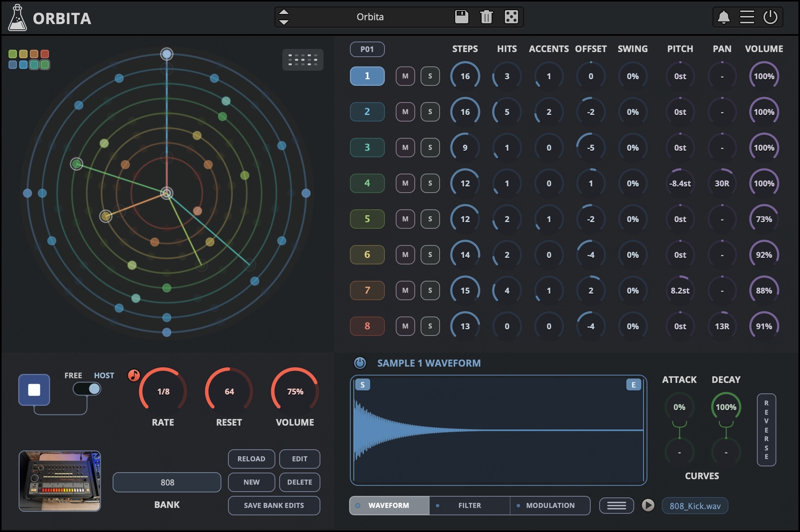Click the Rate knob showing 1/8
The image size is (800, 532).
pyautogui.click(x=163, y=391)
